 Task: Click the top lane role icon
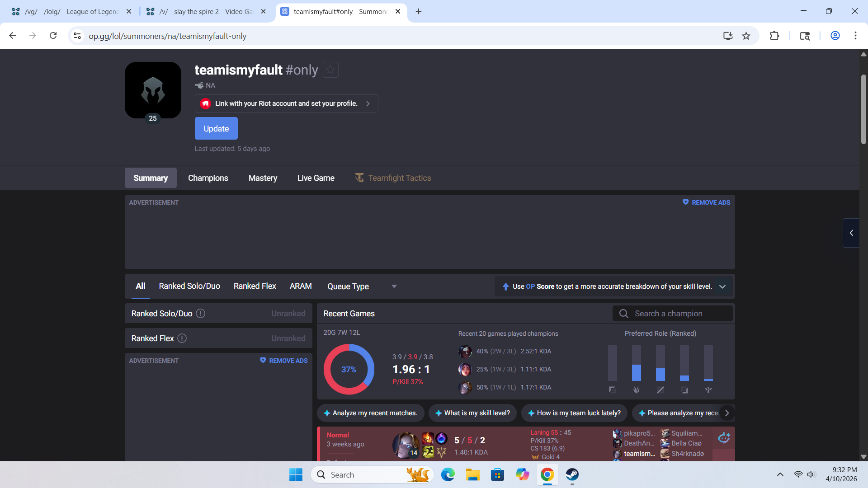click(612, 390)
